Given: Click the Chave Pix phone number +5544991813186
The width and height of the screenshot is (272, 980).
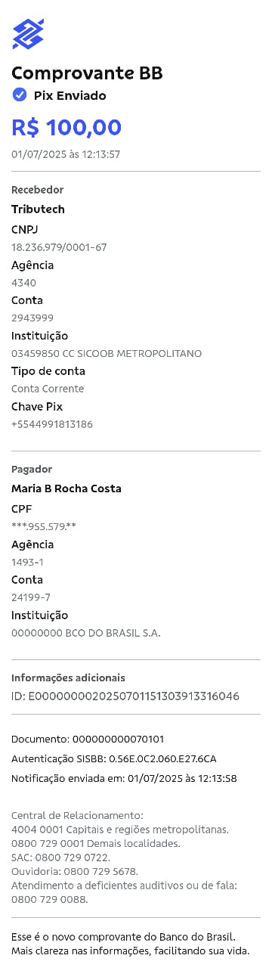Looking at the screenshot, I should (x=52, y=424).
